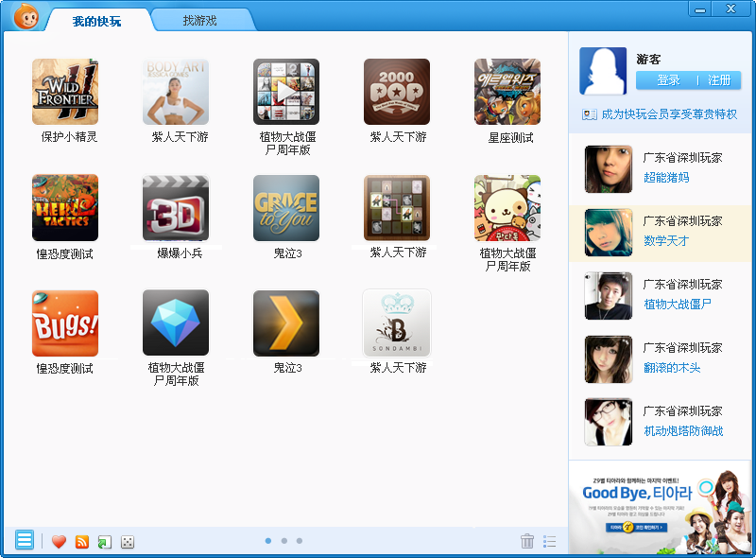The image size is (756, 558).
Task: Click the trash bin delete icon
Action: [527, 541]
